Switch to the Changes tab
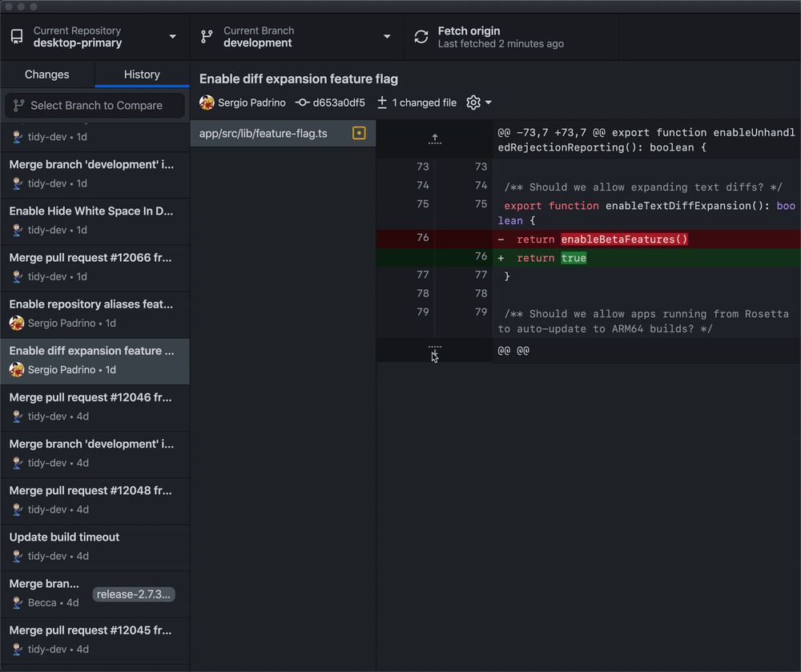The image size is (801, 672). tap(47, 74)
